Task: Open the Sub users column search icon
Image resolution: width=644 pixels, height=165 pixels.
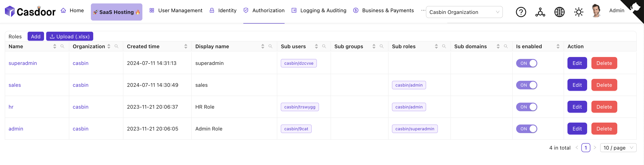Action: pos(324,46)
